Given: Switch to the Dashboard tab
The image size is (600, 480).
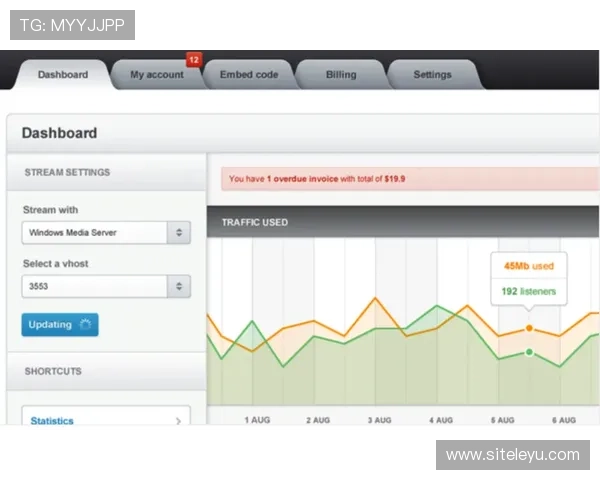Looking at the screenshot, I should coord(62,75).
